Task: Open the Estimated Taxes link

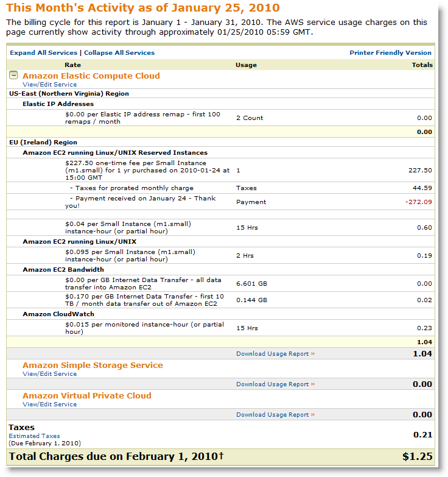Action: [34, 436]
